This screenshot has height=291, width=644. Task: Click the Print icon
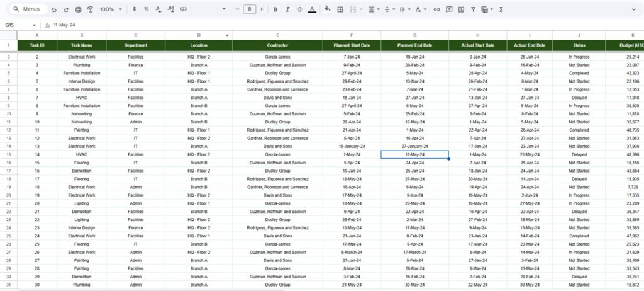click(78, 9)
